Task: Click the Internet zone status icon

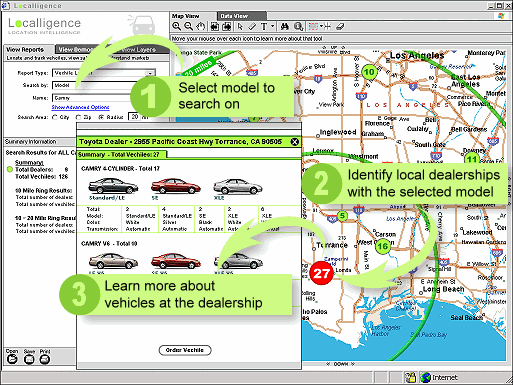Action: 426,377
